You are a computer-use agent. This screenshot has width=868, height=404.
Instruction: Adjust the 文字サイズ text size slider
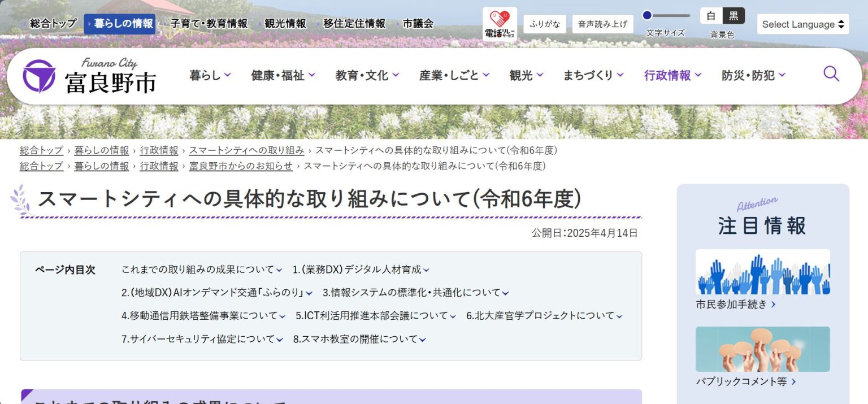pos(648,16)
